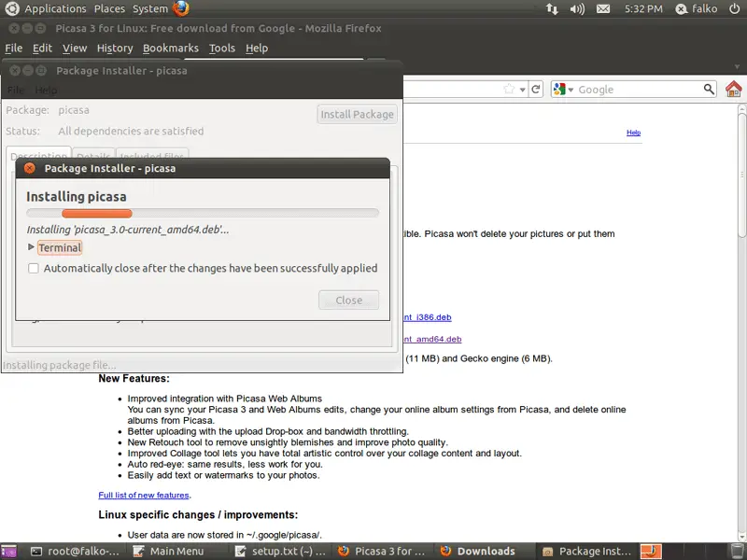747x560 pixels.
Task: Enable automatically close after changes applied
Action: [34, 268]
